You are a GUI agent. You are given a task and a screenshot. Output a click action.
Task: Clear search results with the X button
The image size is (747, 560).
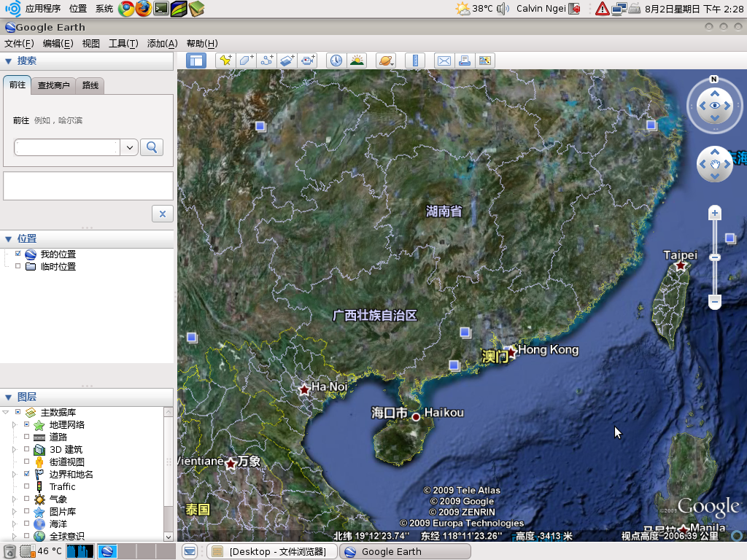[163, 214]
